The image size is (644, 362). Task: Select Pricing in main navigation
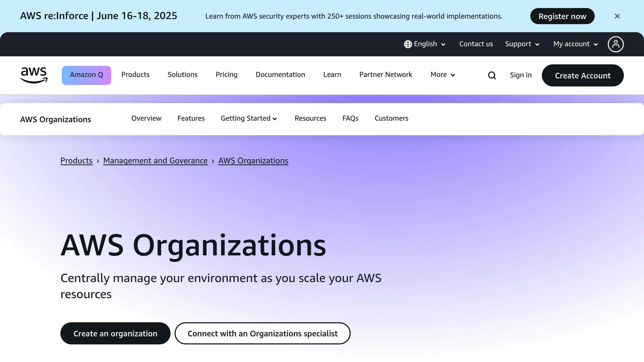tap(226, 75)
